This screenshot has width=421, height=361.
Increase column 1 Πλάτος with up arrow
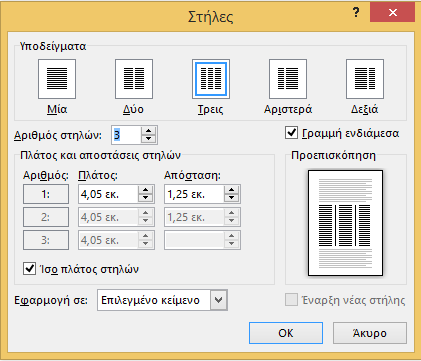145,190
